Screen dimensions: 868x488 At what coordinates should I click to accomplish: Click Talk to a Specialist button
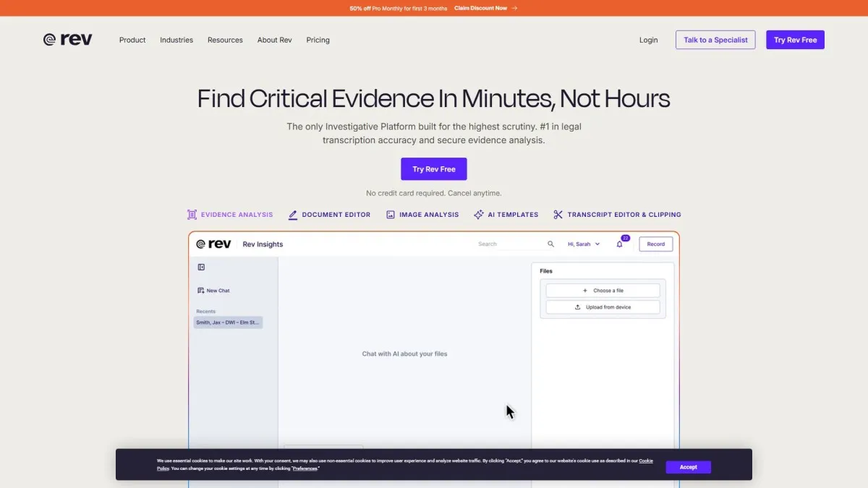click(715, 40)
